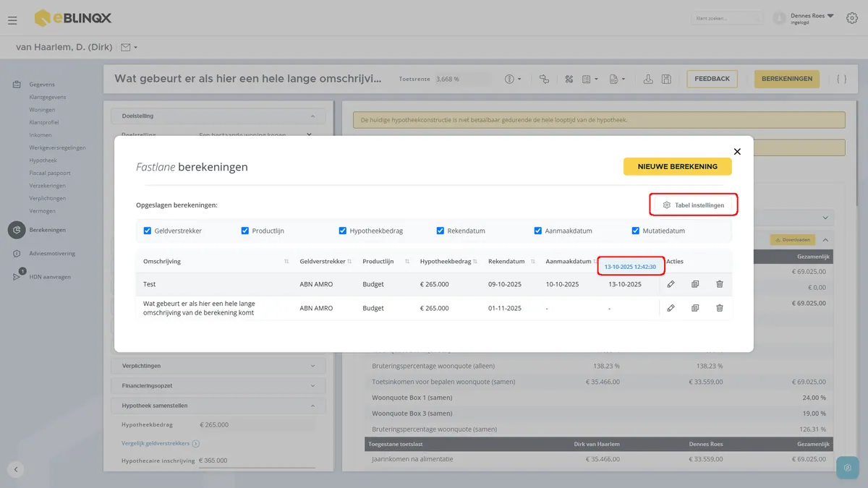Select Inkomen in the sidebar
The width and height of the screenshot is (868, 488).
[41, 135]
